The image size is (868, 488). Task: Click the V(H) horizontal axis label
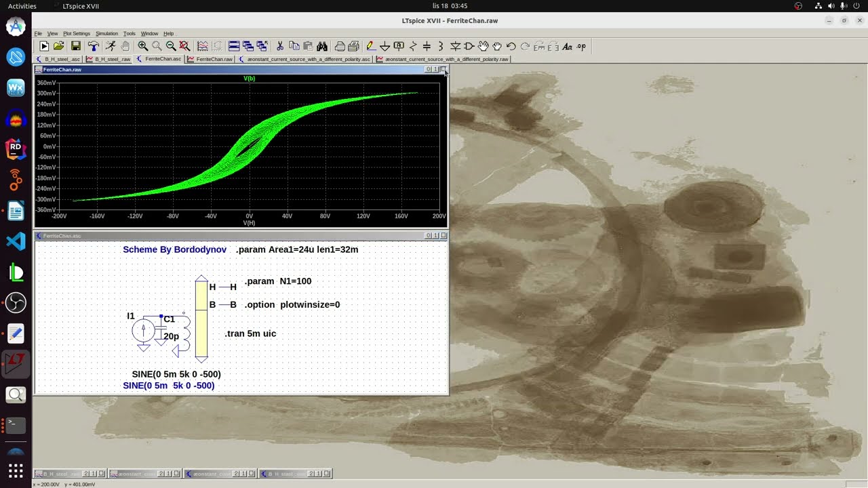coord(250,222)
